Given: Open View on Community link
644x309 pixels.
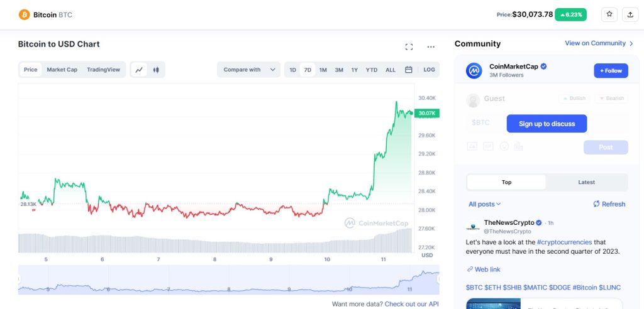Looking at the screenshot, I should click(x=599, y=43).
